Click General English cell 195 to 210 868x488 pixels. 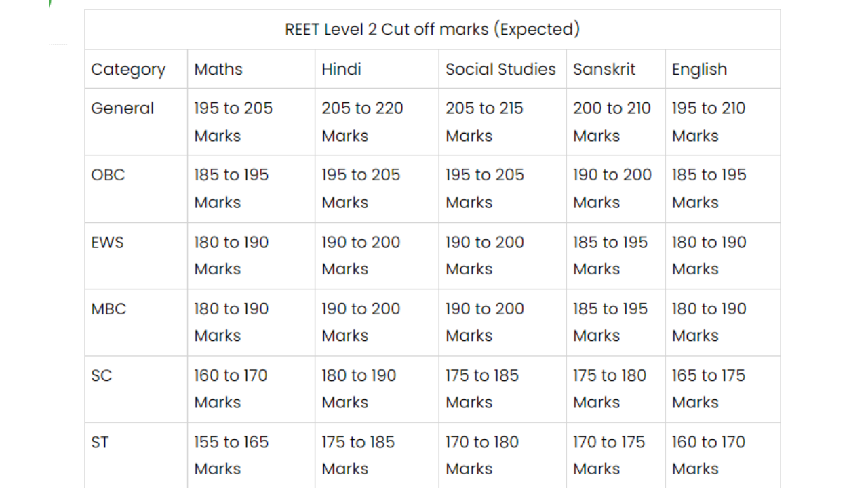(709, 121)
